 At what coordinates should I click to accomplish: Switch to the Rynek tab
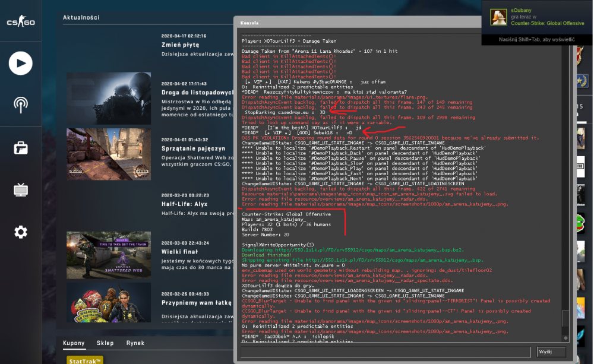pyautogui.click(x=135, y=343)
